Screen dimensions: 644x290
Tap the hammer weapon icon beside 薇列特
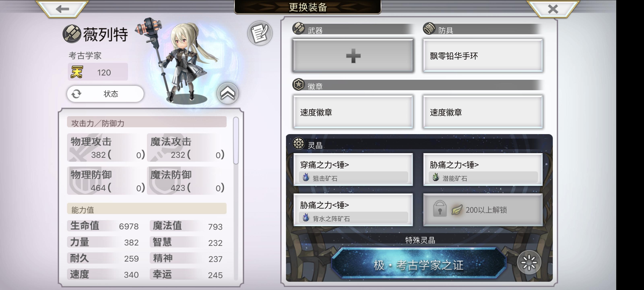pos(72,34)
